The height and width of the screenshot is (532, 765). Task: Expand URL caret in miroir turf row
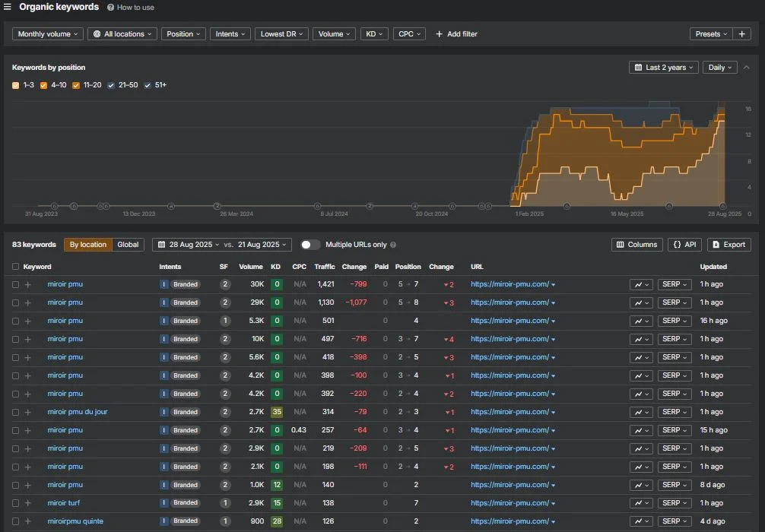click(554, 504)
